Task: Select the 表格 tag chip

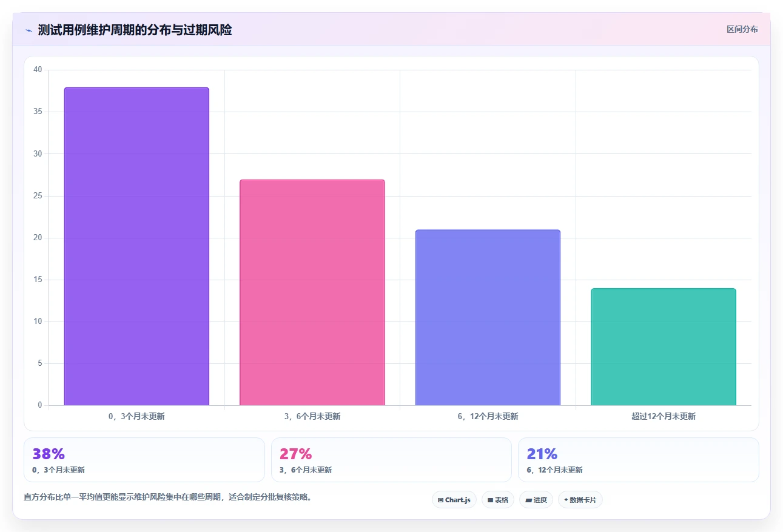Action: point(498,500)
